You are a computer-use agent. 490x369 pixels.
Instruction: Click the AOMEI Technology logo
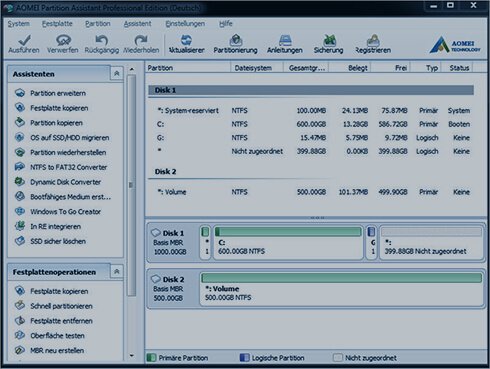coord(455,45)
